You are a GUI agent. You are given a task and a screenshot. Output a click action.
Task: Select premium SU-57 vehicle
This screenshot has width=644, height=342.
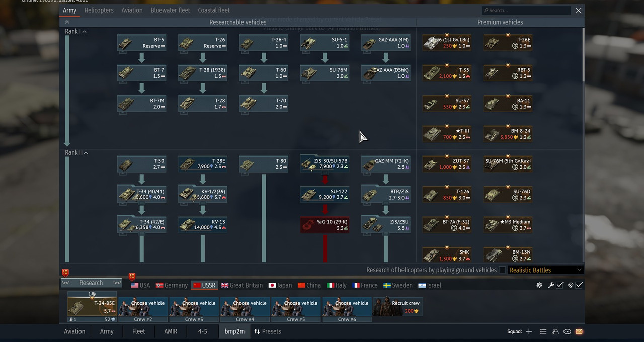pos(447,104)
